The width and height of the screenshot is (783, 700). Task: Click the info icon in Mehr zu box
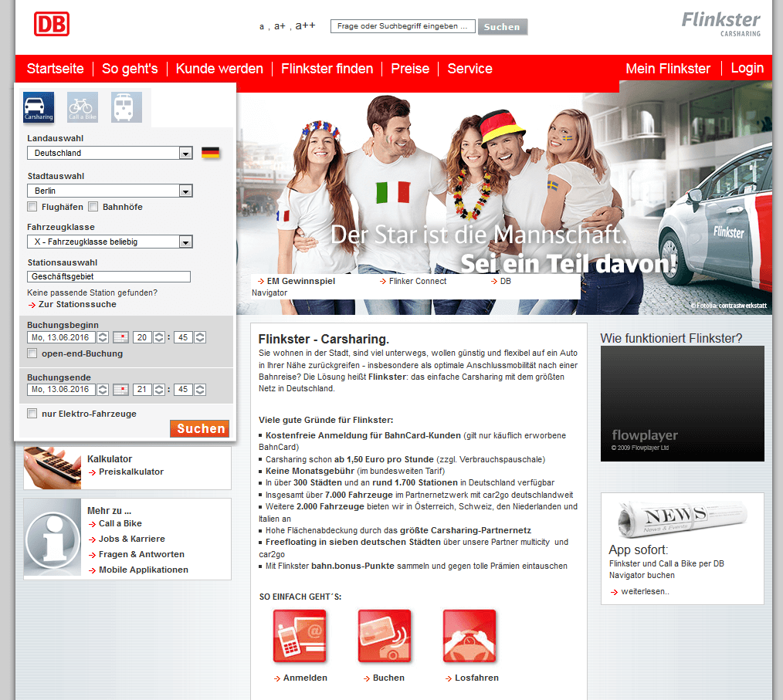[x=53, y=538]
